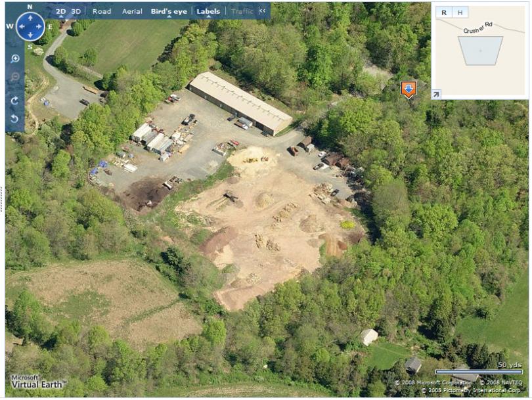Switch mini map to R road view

coord(444,12)
